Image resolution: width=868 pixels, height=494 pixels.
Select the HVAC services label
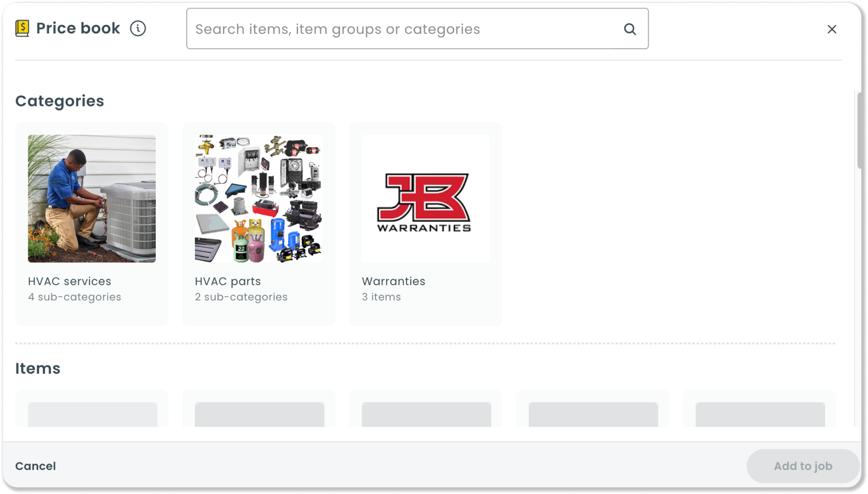[69, 281]
